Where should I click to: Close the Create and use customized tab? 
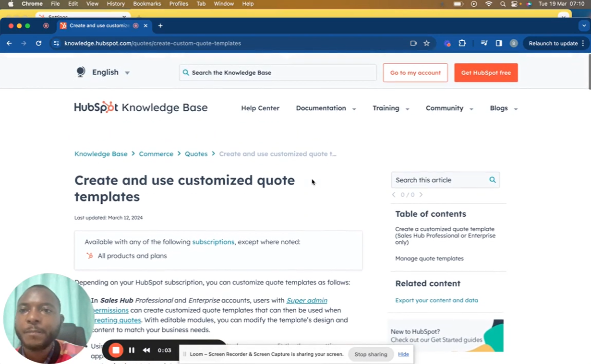pyautogui.click(x=145, y=25)
